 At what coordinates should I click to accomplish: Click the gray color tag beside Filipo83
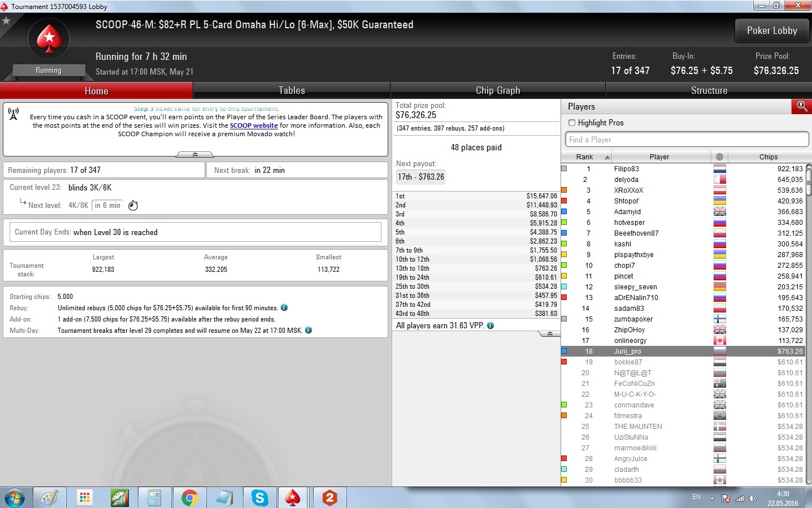[x=564, y=168]
